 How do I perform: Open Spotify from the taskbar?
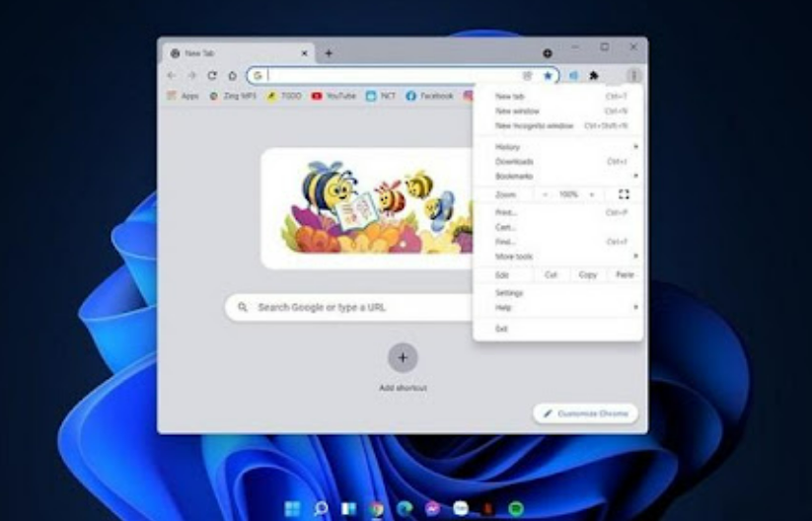516,508
